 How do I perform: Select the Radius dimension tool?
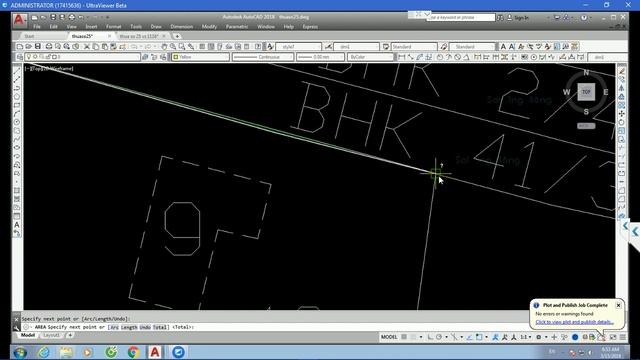pyautogui.click(x=440, y=57)
